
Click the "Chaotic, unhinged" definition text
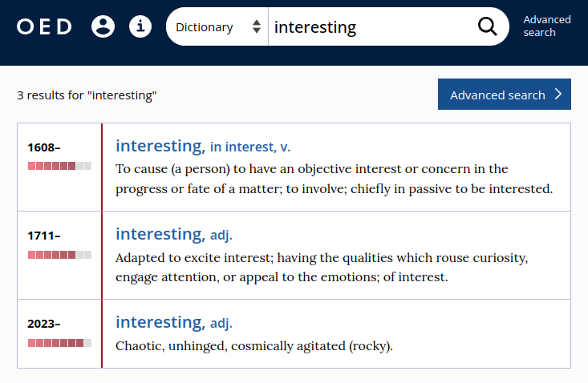254,346
